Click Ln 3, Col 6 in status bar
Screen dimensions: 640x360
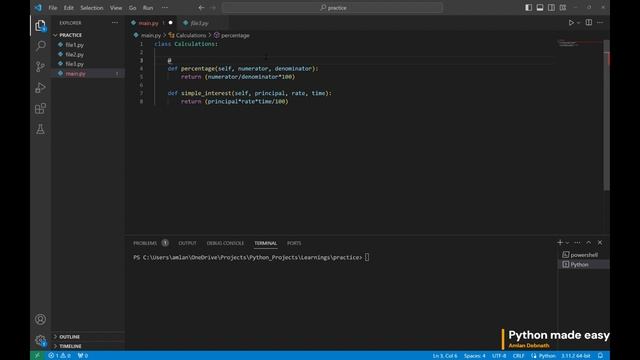pos(445,356)
